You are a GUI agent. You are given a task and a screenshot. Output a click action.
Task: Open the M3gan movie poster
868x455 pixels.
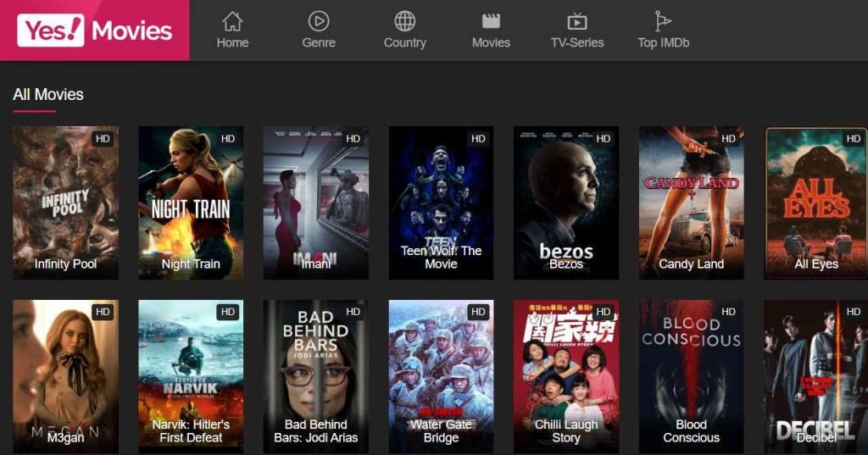click(66, 377)
